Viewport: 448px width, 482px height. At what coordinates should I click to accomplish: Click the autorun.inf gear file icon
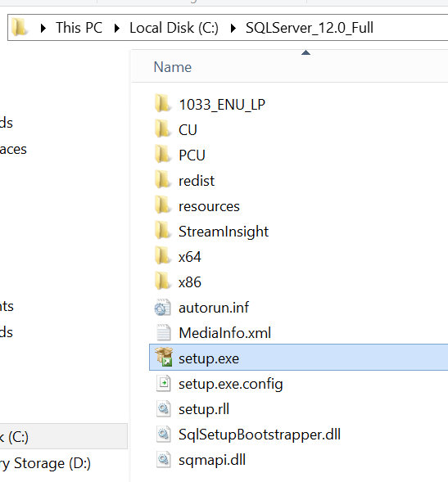click(162, 308)
